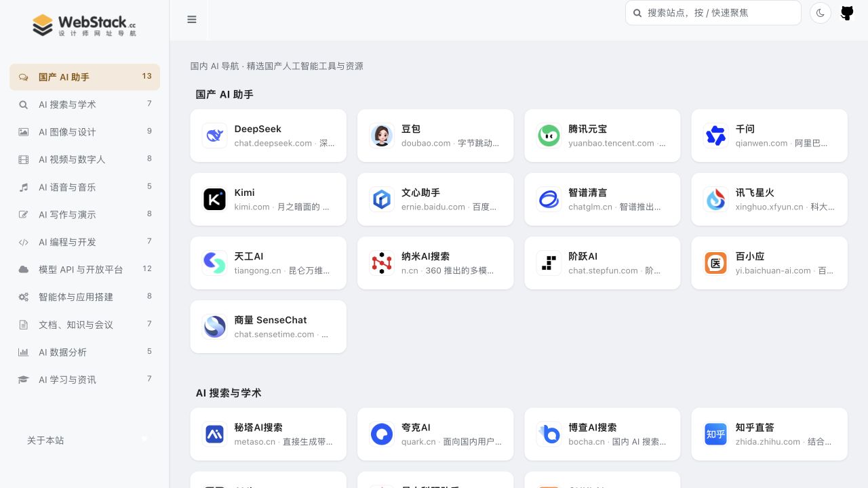The height and width of the screenshot is (488, 868).
Task: Open 智能体与应用搭建 sidebar item
Action: click(85, 297)
